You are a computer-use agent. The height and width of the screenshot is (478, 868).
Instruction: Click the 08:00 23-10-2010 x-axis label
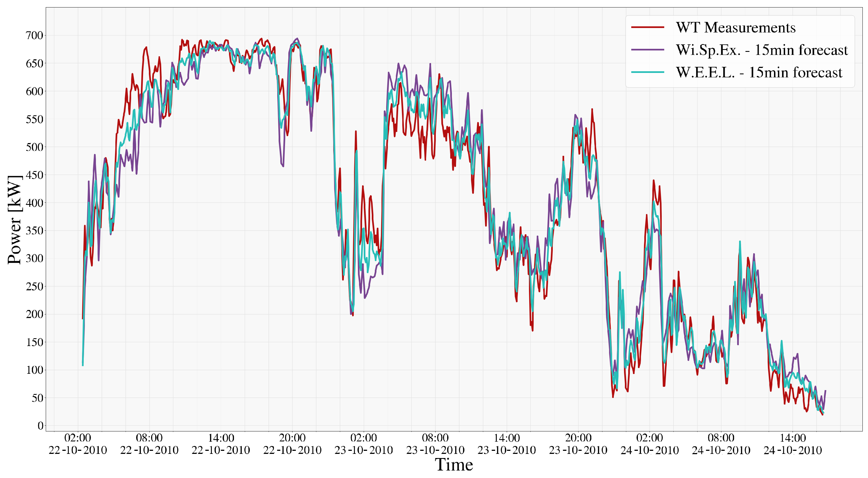(435, 444)
